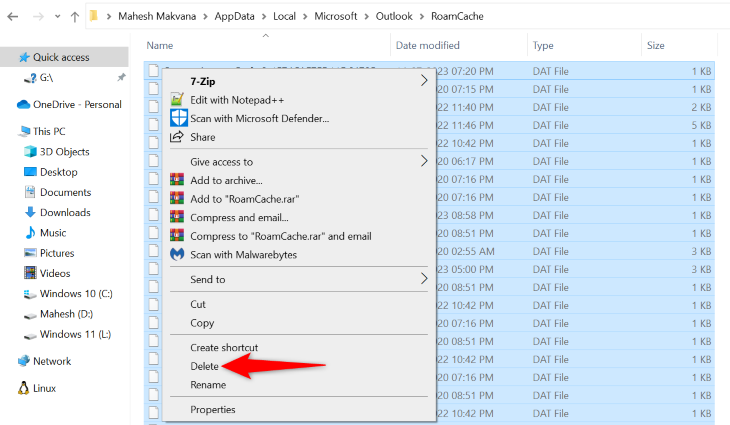This screenshot has width=730, height=425.
Task: Click the Malwarebytes scan icon
Action: coord(178,254)
